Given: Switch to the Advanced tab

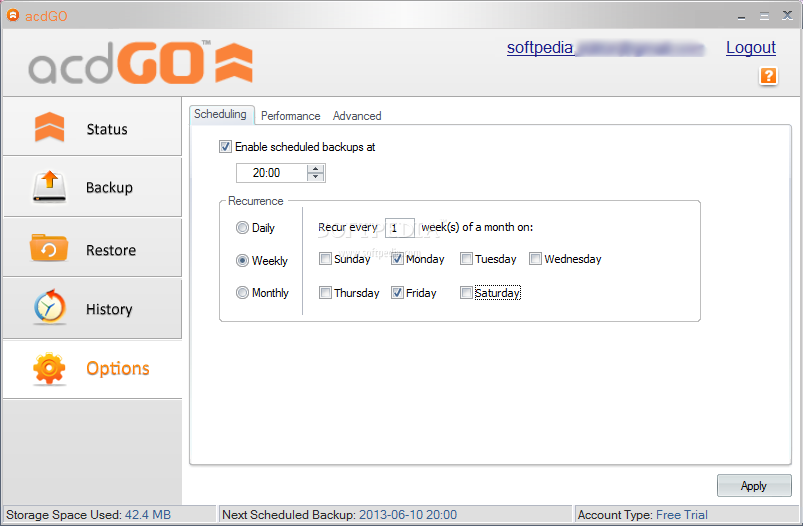Looking at the screenshot, I should [x=357, y=116].
